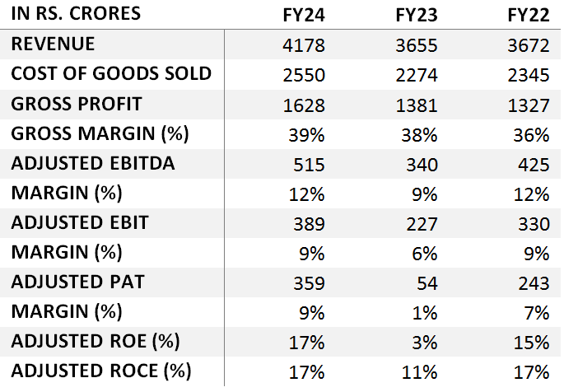
Task: Select the ADJUSTED ROCE (%) label
Action: coord(101,371)
